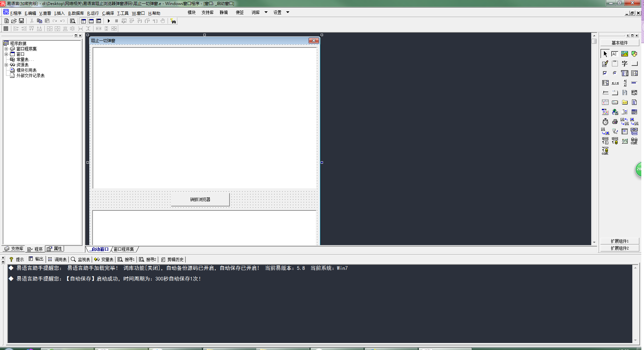Screen dimensions: 644x350
Task: Open the 扩展组件1 component group
Action: coord(620,241)
